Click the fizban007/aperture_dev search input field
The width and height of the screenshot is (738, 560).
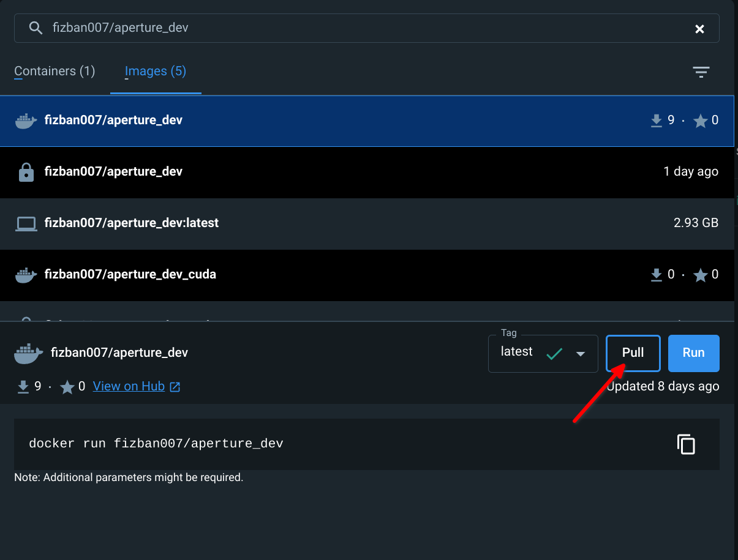coord(366,28)
